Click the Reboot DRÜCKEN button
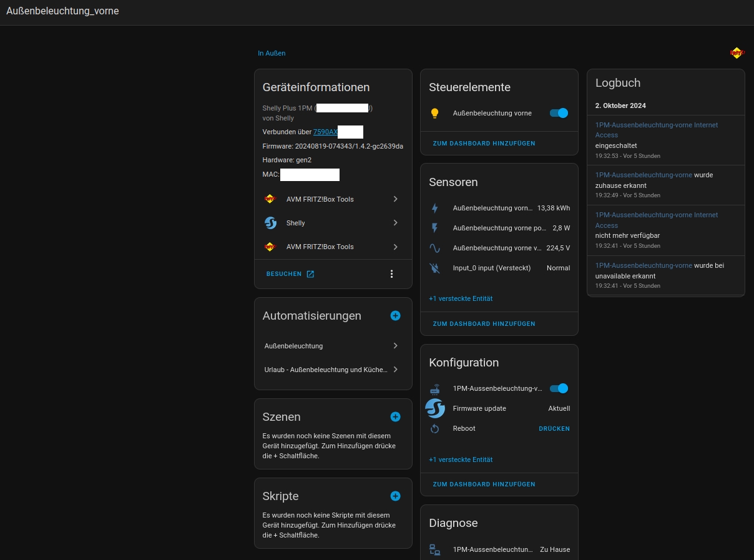This screenshot has width=754, height=560. click(x=554, y=429)
